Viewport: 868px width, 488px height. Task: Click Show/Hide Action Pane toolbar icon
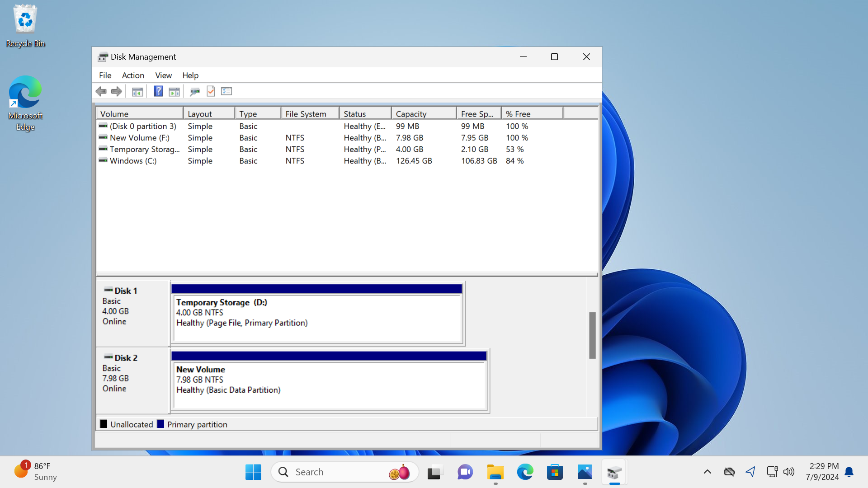click(x=174, y=91)
